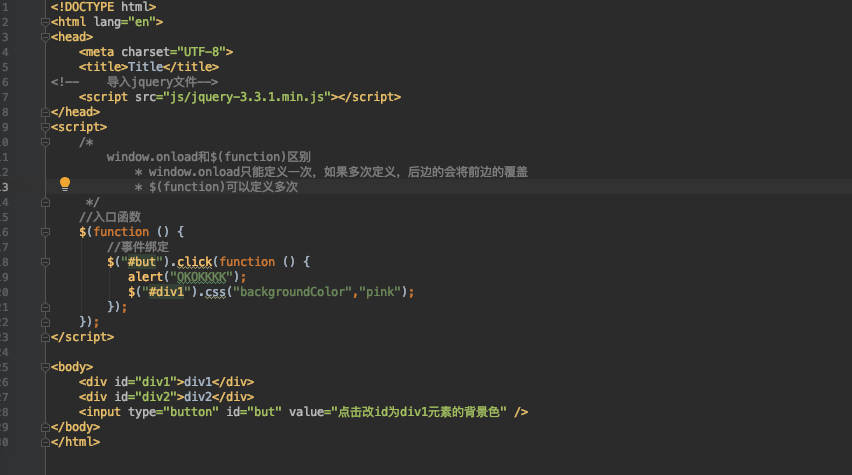Toggle fold marker at closing </script> tag
Screen dimensions: 852x475
[46, 338]
